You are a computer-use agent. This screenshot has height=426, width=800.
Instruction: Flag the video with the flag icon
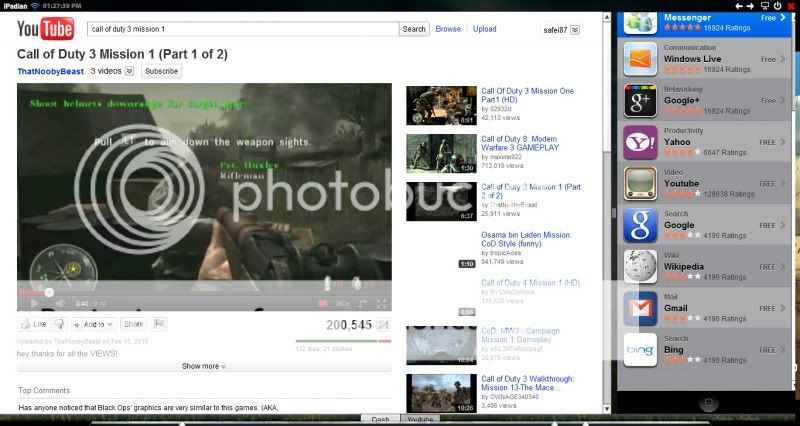(x=160, y=324)
